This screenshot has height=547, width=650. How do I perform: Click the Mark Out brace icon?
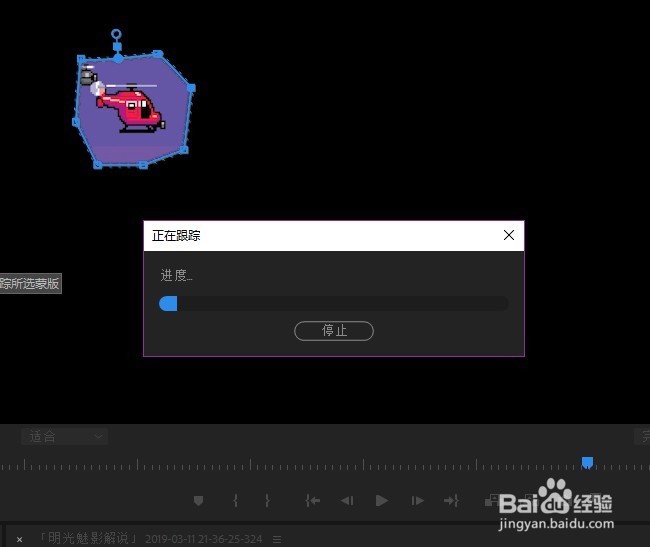[267, 501]
